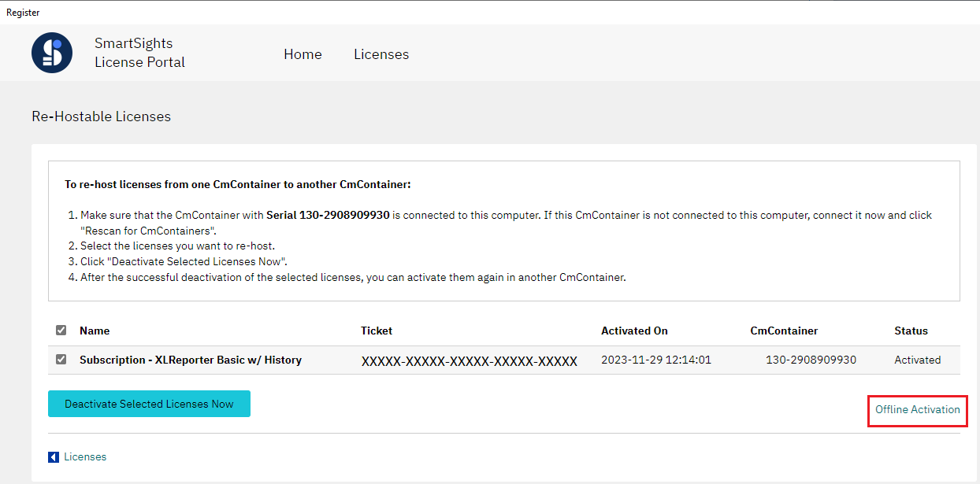Screen dimensions: 980x484
Task: Click the Name column header
Action: point(95,331)
